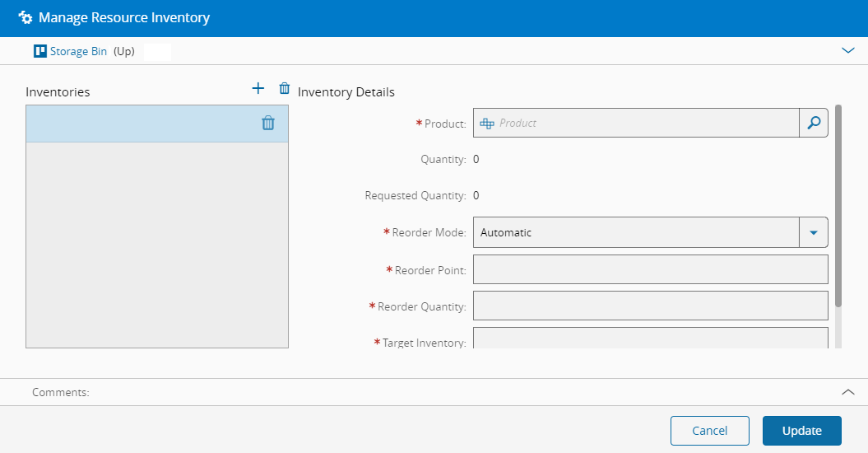This screenshot has width=868, height=453.
Task: Open the Storage Bin link
Action: [x=78, y=51]
